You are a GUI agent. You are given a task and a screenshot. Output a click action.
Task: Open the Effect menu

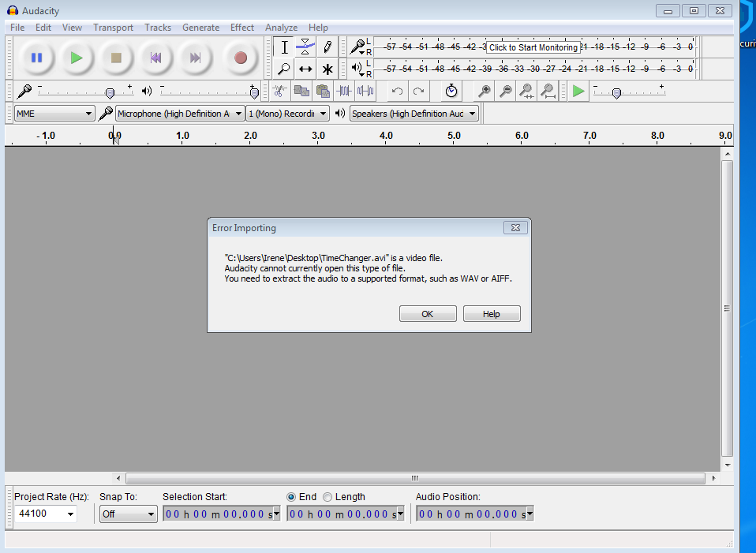242,28
